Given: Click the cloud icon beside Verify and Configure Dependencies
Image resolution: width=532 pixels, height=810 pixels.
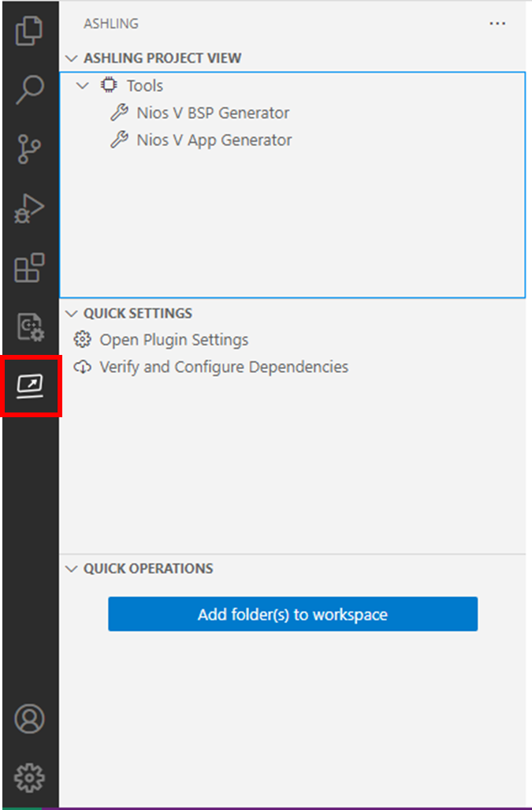Looking at the screenshot, I should pyautogui.click(x=84, y=367).
